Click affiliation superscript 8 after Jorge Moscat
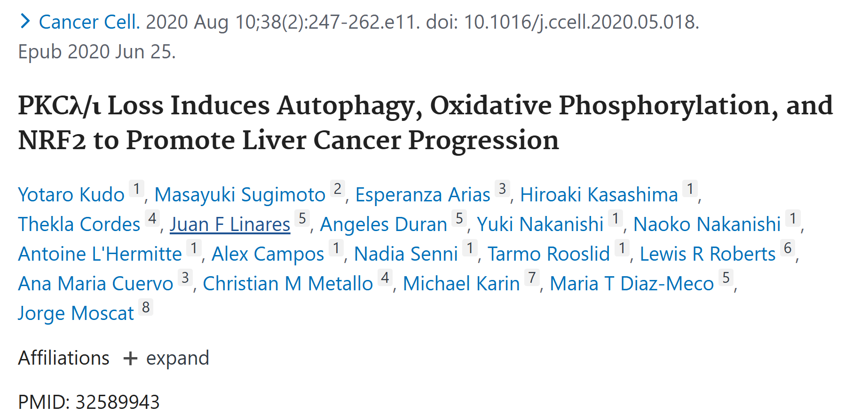Viewport: 868px width, 415px height. coord(146,308)
